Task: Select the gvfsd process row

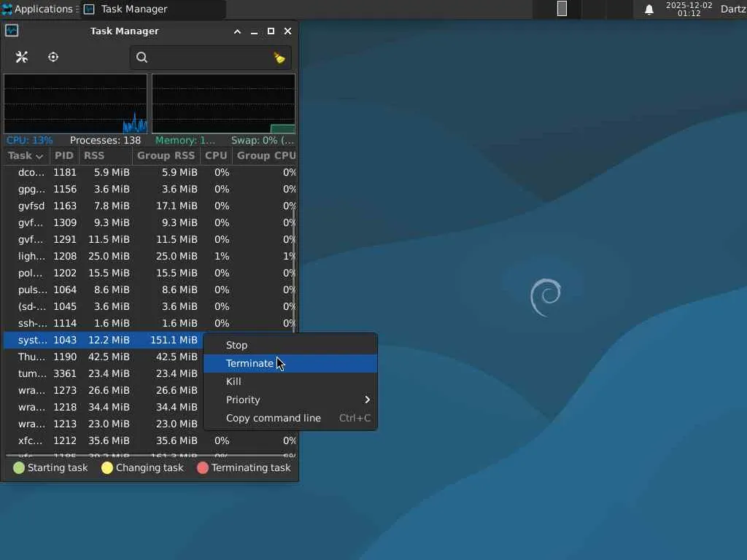Action: (x=150, y=206)
